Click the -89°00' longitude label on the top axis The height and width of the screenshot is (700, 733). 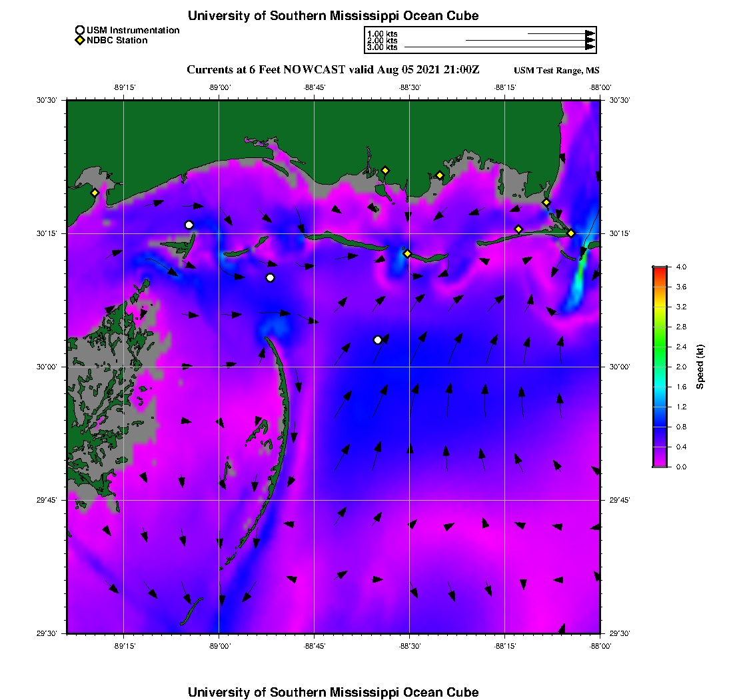click(219, 87)
